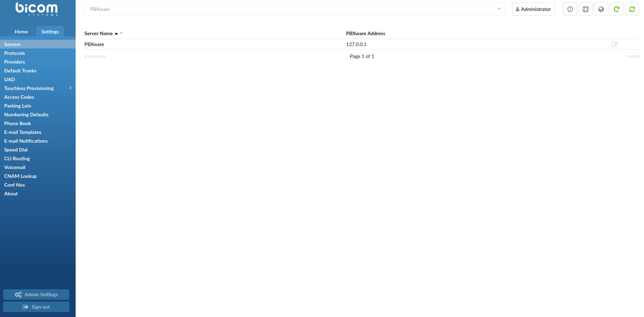Click the lifebuoy help icon
Image resolution: width=644 pixels, height=317 pixels.
[x=586, y=9]
